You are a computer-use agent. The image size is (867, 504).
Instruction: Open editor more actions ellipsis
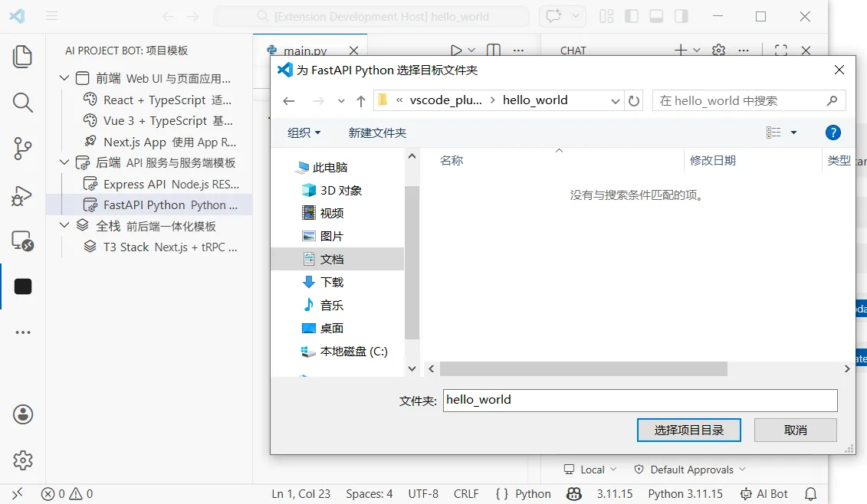click(x=518, y=51)
